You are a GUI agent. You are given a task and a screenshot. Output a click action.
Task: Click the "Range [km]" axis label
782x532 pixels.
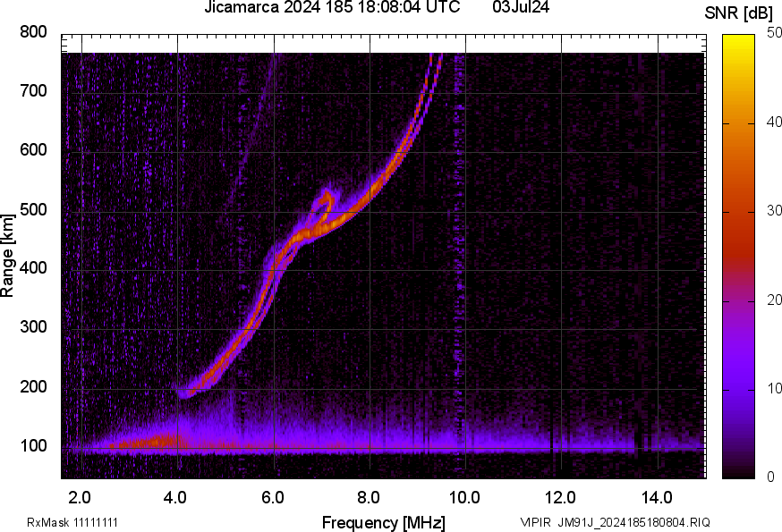pyautogui.click(x=7, y=256)
